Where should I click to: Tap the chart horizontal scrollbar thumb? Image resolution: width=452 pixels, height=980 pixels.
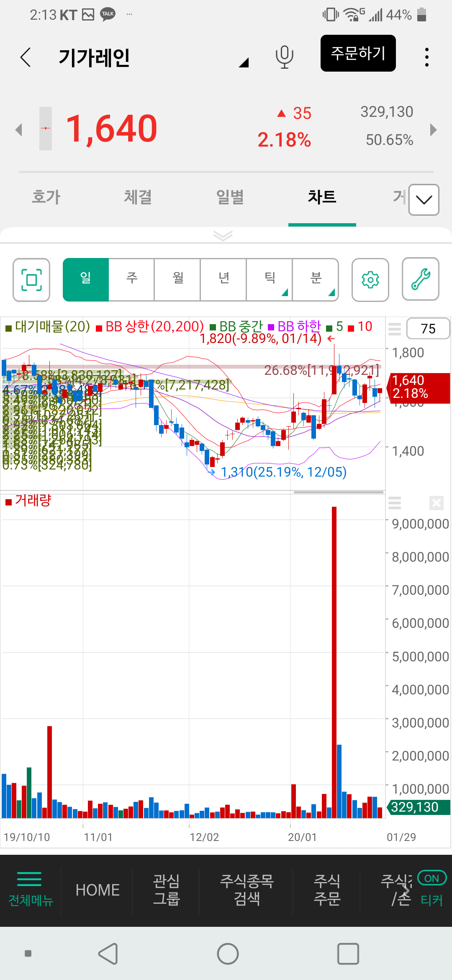pos(339,493)
